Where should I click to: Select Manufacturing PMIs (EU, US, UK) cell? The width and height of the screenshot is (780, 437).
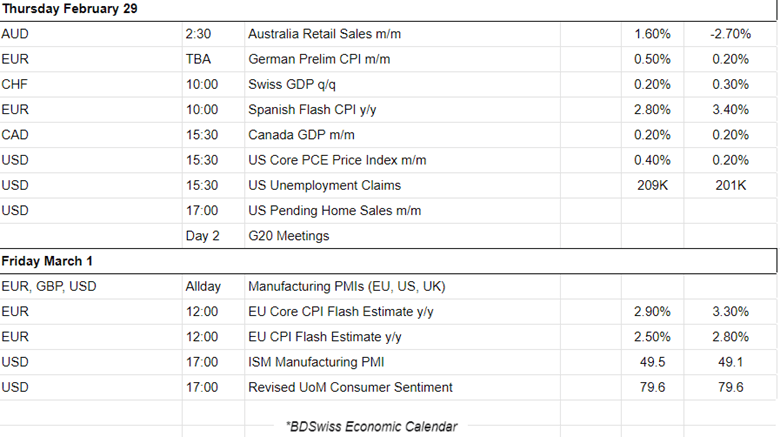coord(347,287)
